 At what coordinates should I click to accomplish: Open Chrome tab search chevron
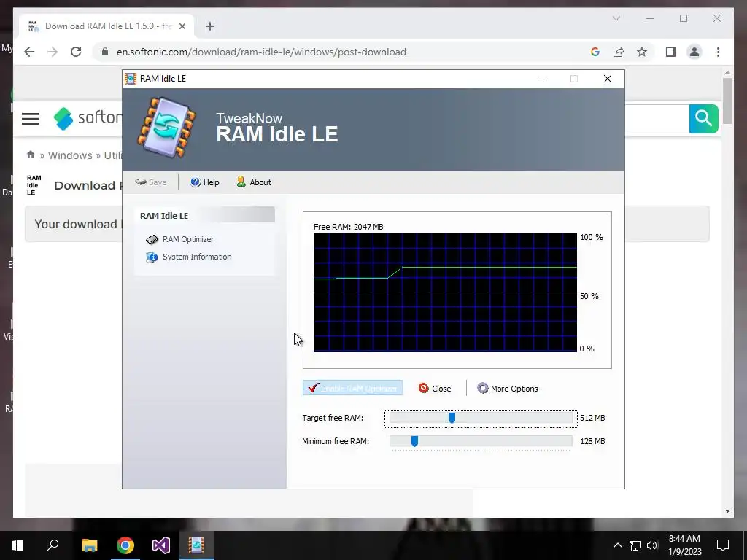(x=616, y=18)
